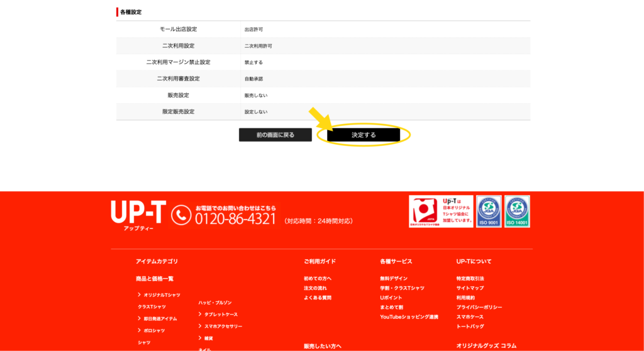This screenshot has width=644, height=351.
Task: Open the 特定商取引法 link
Action: click(470, 278)
